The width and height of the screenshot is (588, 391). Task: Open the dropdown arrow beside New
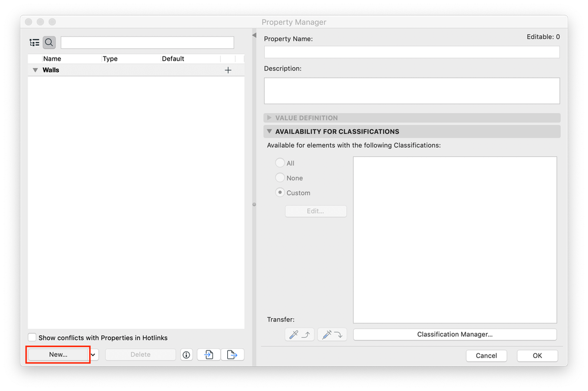[x=93, y=355]
